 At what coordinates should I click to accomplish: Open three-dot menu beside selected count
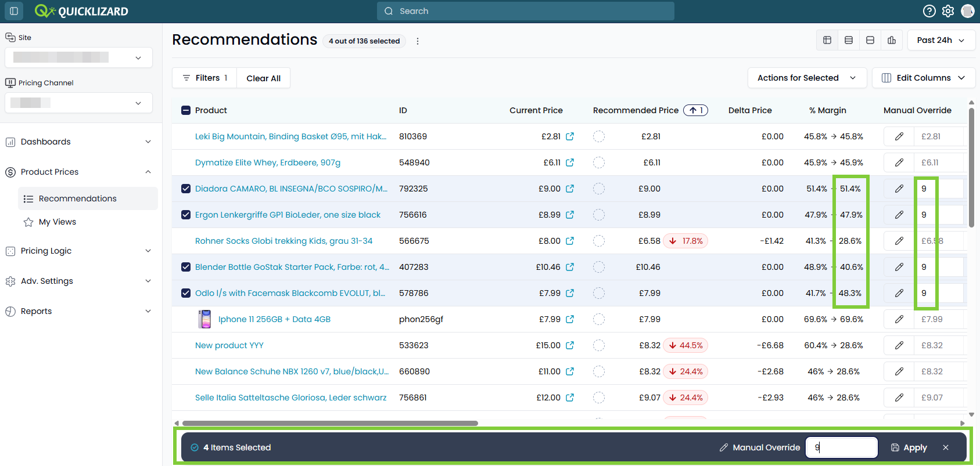418,41
